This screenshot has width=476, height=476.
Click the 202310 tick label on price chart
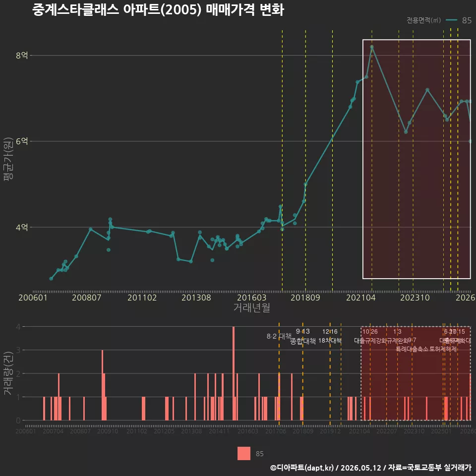point(415,297)
